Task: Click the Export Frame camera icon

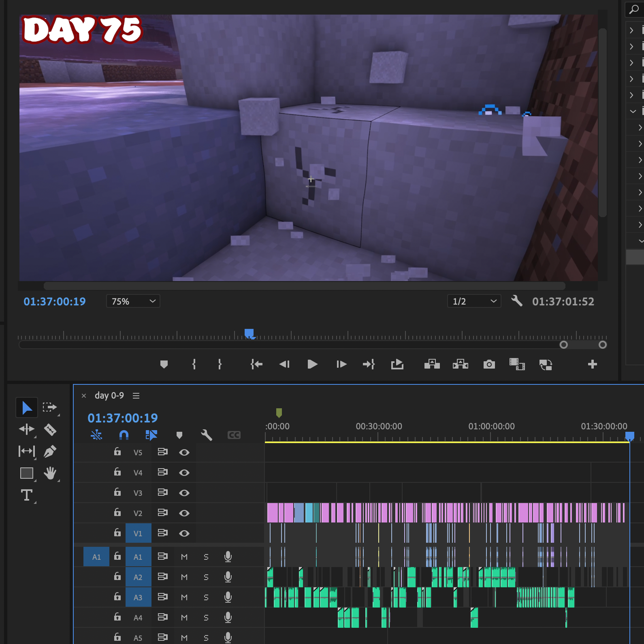Action: (x=489, y=365)
